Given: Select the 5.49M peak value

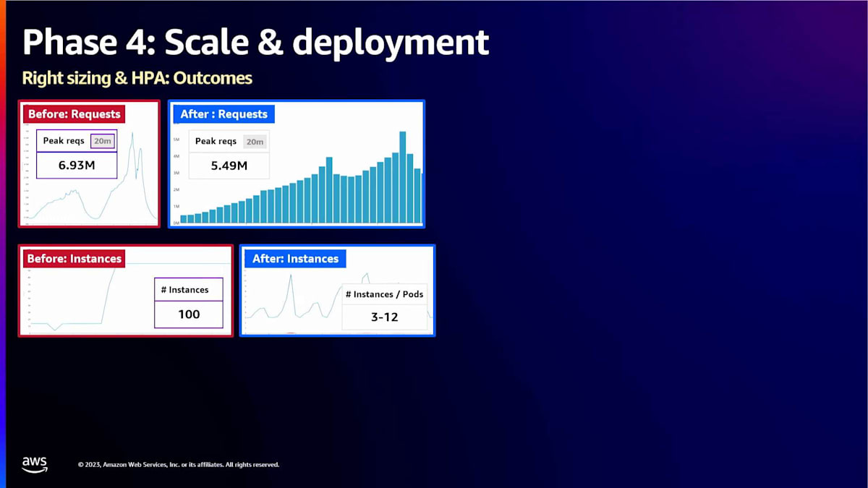Looking at the screenshot, I should (229, 166).
